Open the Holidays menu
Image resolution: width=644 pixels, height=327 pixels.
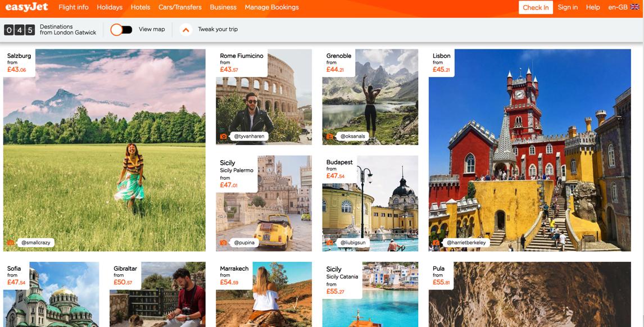pos(110,7)
